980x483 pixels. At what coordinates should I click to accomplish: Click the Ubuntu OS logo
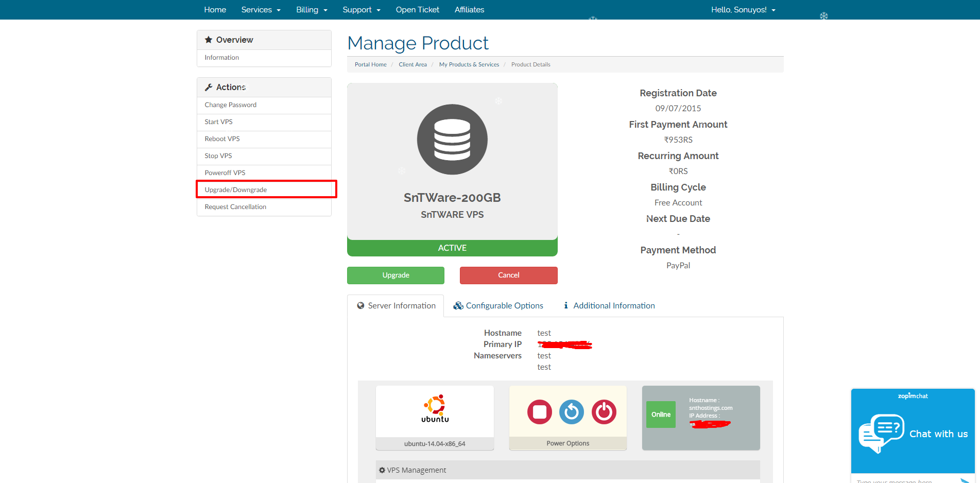pos(435,409)
